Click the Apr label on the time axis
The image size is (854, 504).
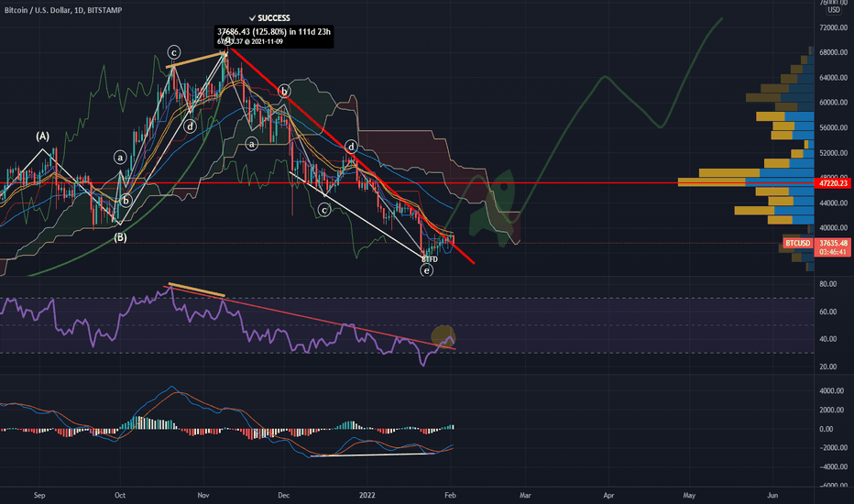[608, 495]
